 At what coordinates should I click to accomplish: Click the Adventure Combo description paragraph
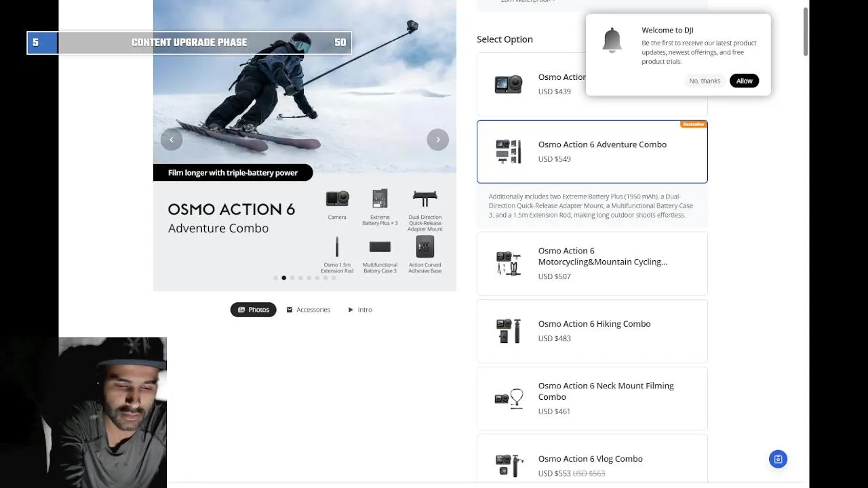591,205
